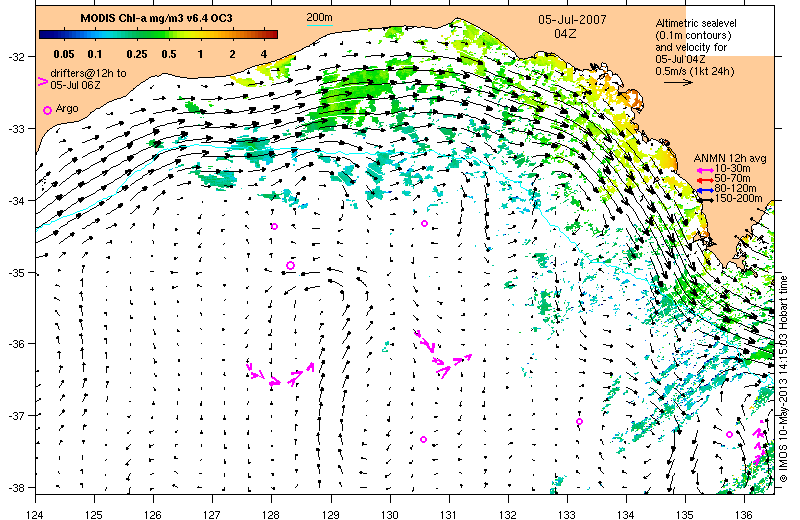Click the '-35' latitude axis label
The height and width of the screenshot is (520, 800).
15,273
